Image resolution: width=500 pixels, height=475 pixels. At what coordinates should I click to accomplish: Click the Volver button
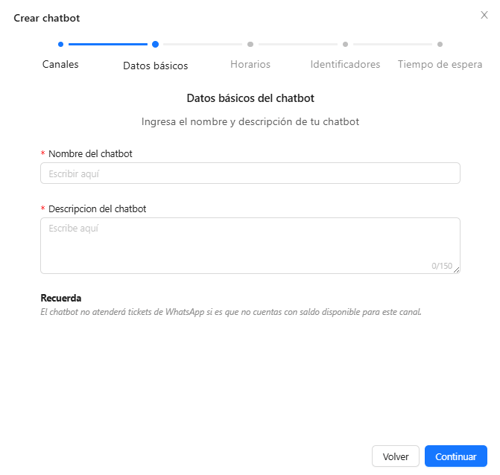pyautogui.click(x=396, y=456)
